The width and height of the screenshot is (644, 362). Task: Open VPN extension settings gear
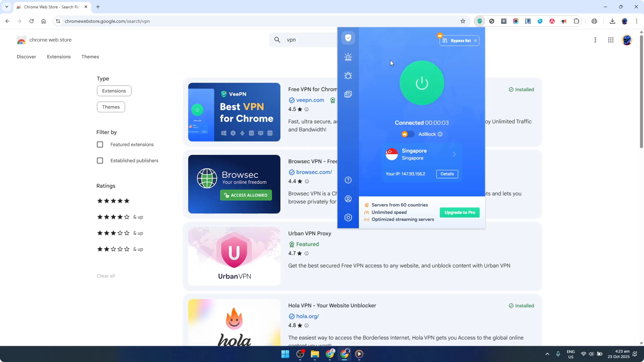348,217
